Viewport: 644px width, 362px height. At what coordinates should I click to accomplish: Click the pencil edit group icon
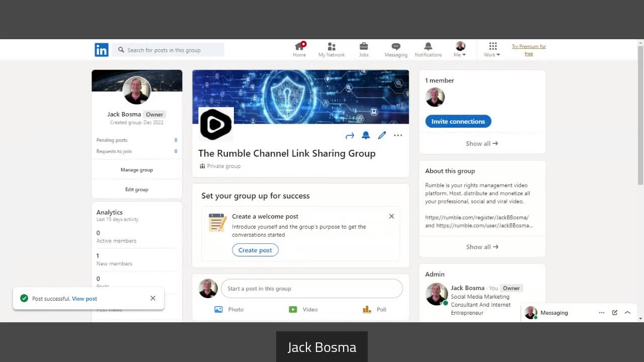382,135
